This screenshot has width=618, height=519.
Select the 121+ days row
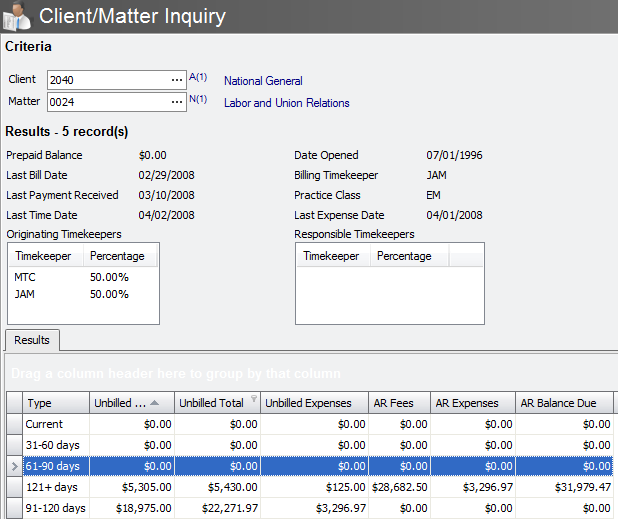[53, 485]
